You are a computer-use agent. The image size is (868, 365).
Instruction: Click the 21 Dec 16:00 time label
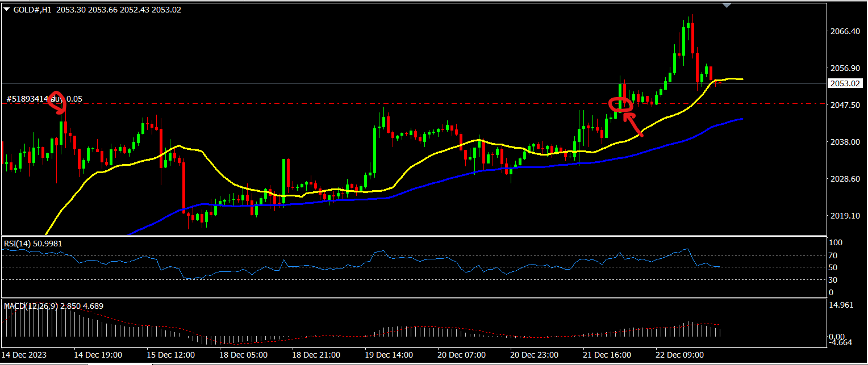[607, 355]
